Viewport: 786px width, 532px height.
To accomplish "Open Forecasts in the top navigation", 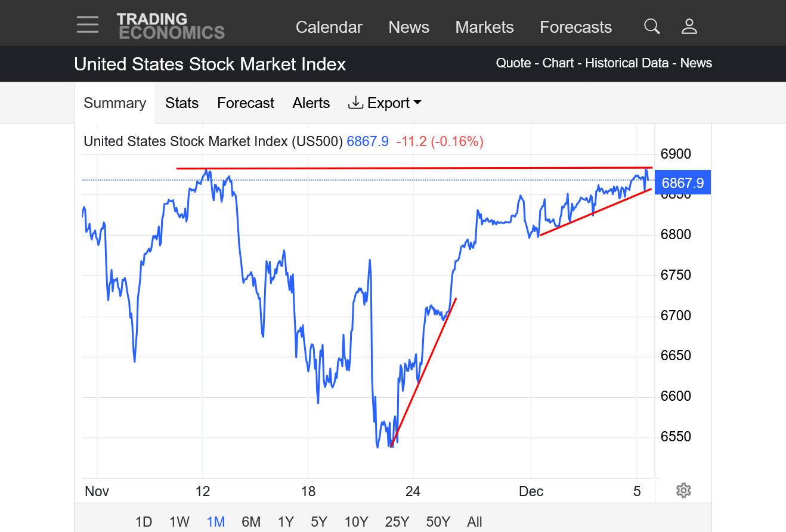I will click(575, 27).
